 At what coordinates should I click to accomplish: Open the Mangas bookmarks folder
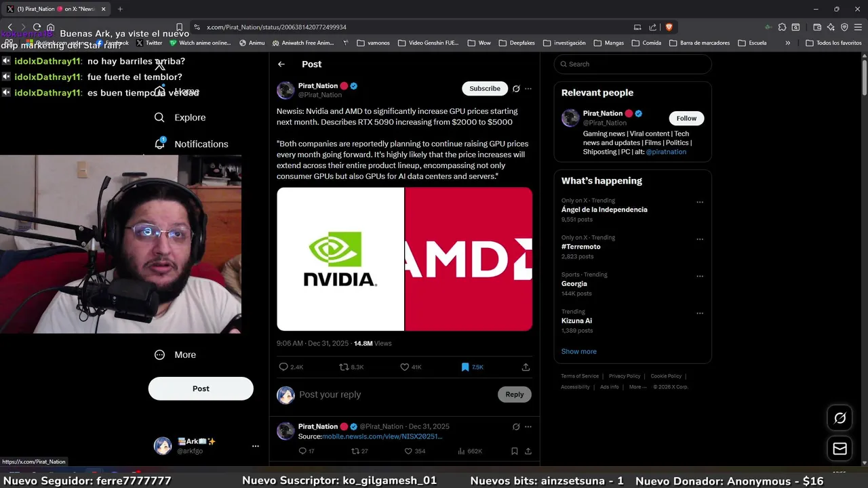pyautogui.click(x=608, y=43)
